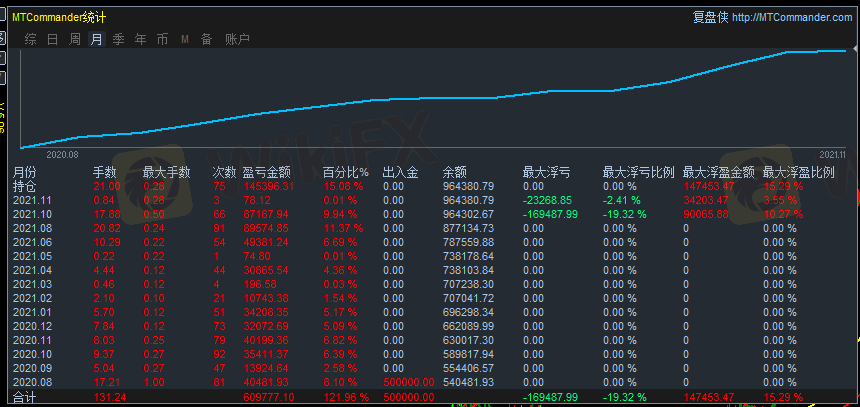860x407 pixels.
Task: Switch to the 季 quarterly tab
Action: (118, 39)
